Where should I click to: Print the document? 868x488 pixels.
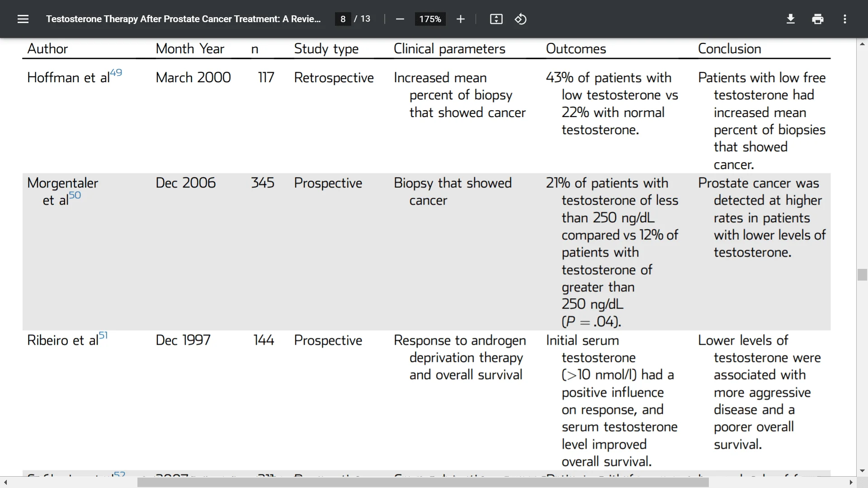(x=818, y=19)
